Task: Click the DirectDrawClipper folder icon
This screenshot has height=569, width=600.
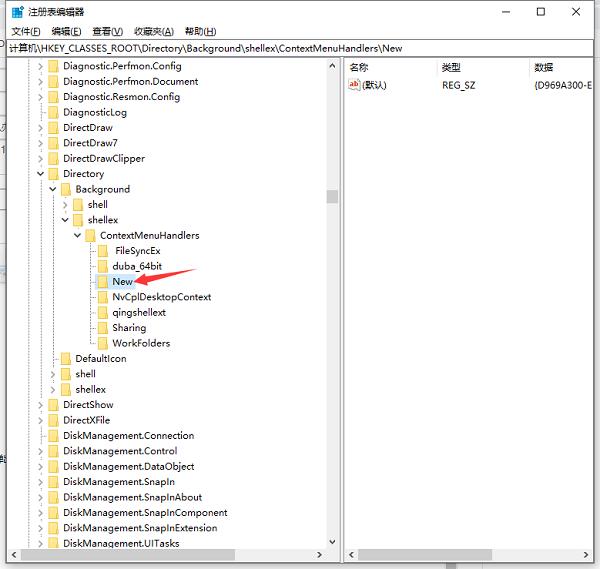Action: coord(53,158)
